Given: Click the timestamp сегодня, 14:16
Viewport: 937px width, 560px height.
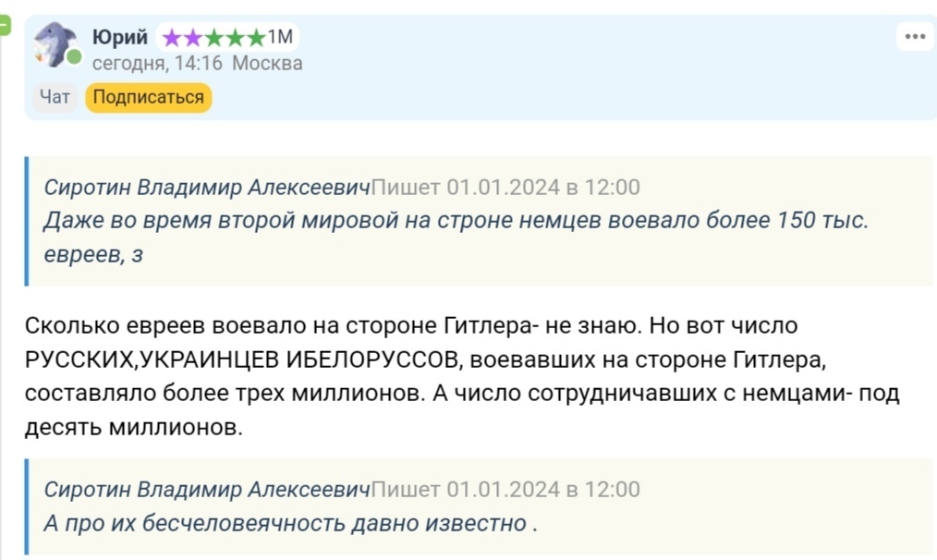Looking at the screenshot, I should tap(157, 64).
